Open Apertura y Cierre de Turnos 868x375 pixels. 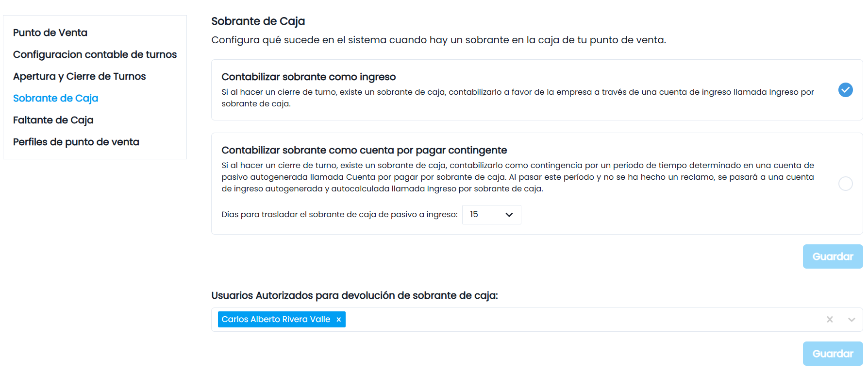(79, 76)
